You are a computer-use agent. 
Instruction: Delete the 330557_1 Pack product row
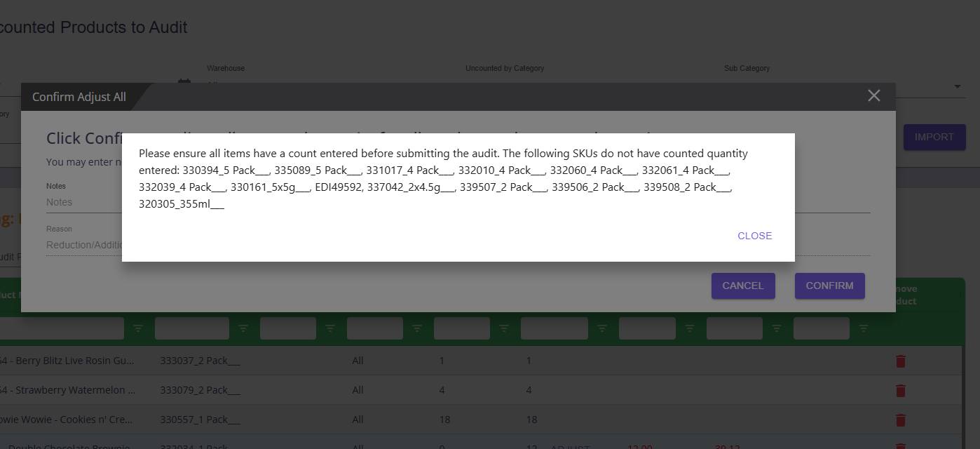(901, 420)
